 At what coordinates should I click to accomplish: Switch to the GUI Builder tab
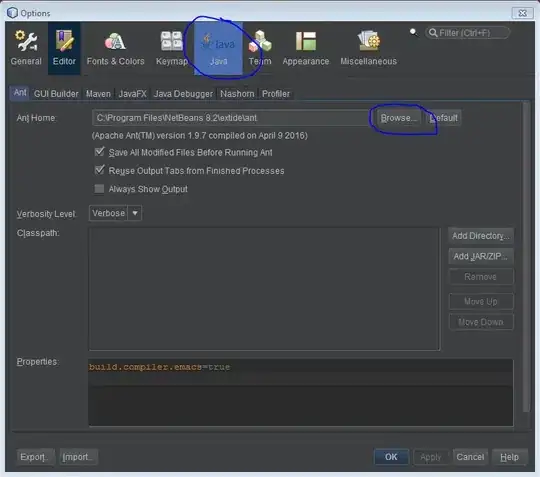click(x=56, y=94)
